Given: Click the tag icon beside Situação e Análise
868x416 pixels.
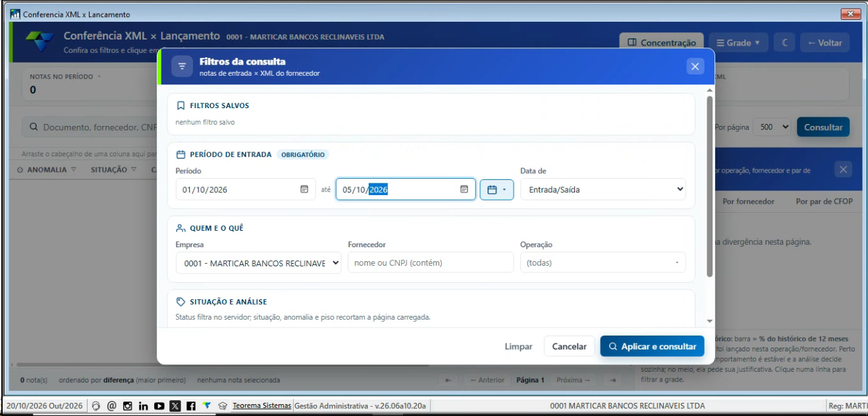Looking at the screenshot, I should (180, 301).
